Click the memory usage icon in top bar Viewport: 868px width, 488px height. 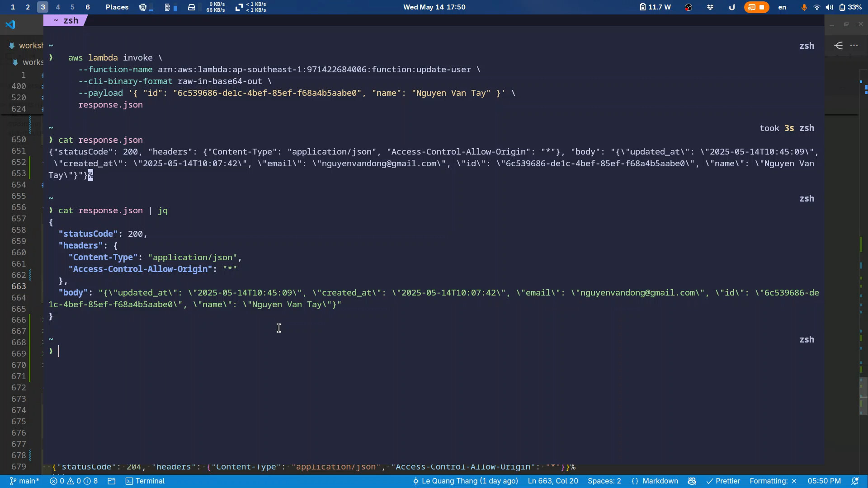(x=167, y=7)
